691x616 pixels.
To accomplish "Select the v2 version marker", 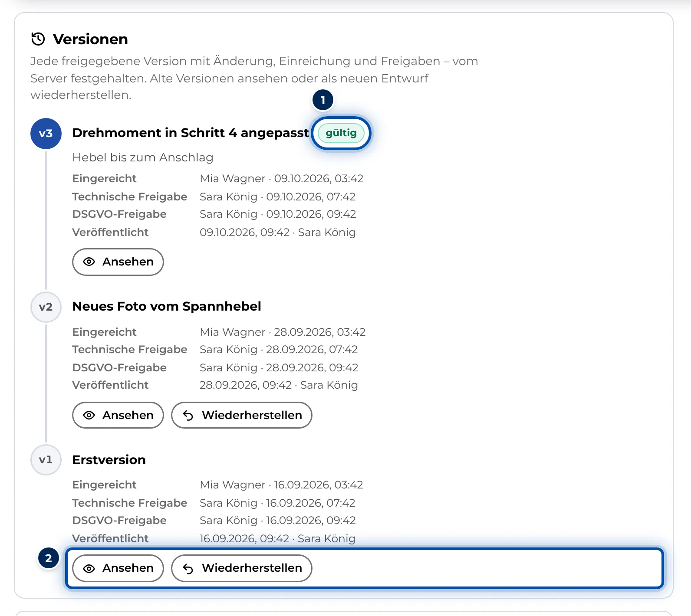I will pyautogui.click(x=46, y=307).
